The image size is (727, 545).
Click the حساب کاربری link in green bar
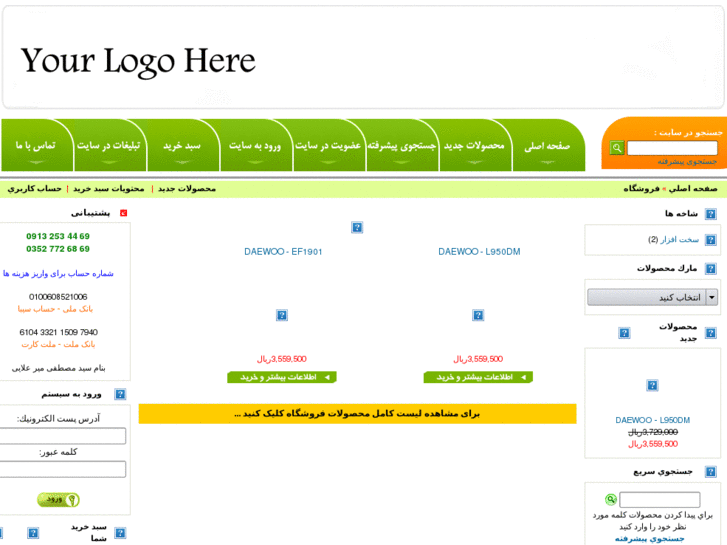tap(34, 189)
